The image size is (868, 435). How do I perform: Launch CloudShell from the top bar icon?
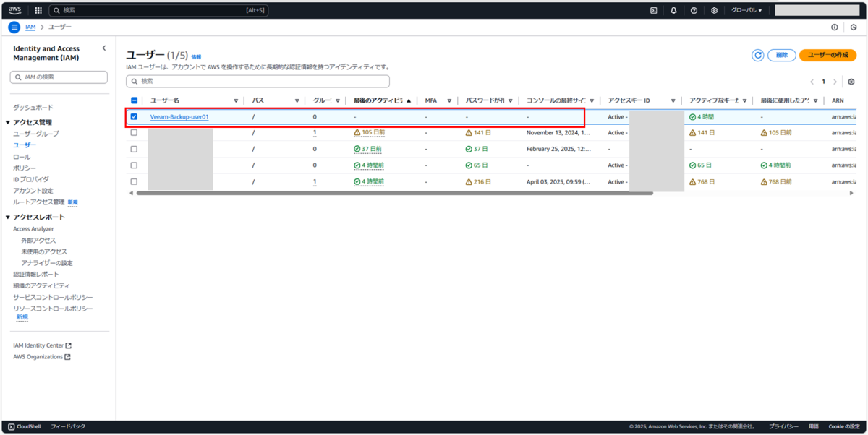pyautogui.click(x=653, y=10)
